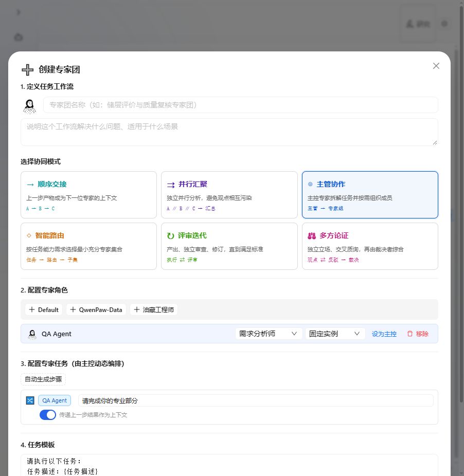Add the 油藏工程师 expert role
The height and width of the screenshot is (476, 464).
click(x=154, y=309)
